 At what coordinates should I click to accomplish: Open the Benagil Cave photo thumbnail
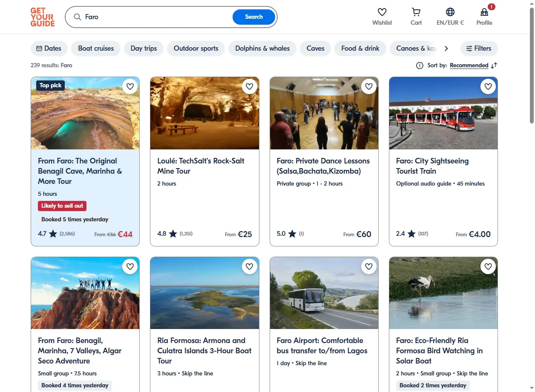click(85, 113)
